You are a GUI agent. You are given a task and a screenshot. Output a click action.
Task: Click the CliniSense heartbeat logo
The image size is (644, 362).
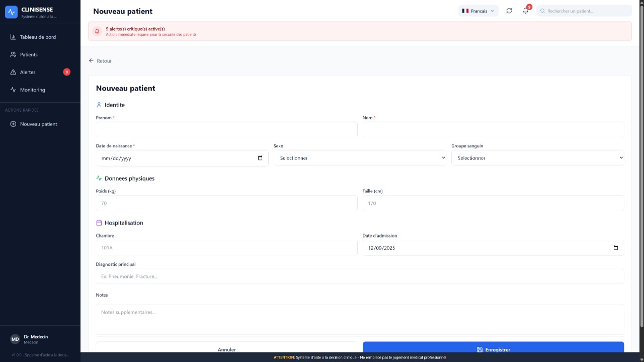[11, 12]
